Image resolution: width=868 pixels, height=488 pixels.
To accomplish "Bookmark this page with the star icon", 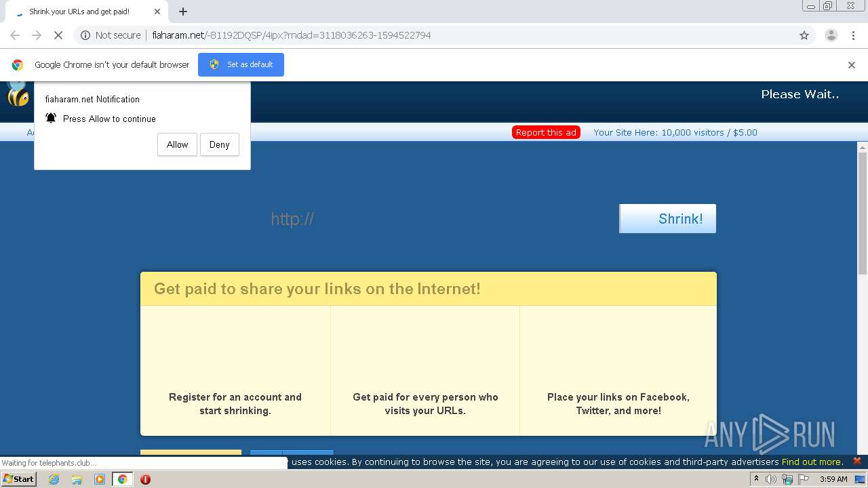I will point(804,35).
